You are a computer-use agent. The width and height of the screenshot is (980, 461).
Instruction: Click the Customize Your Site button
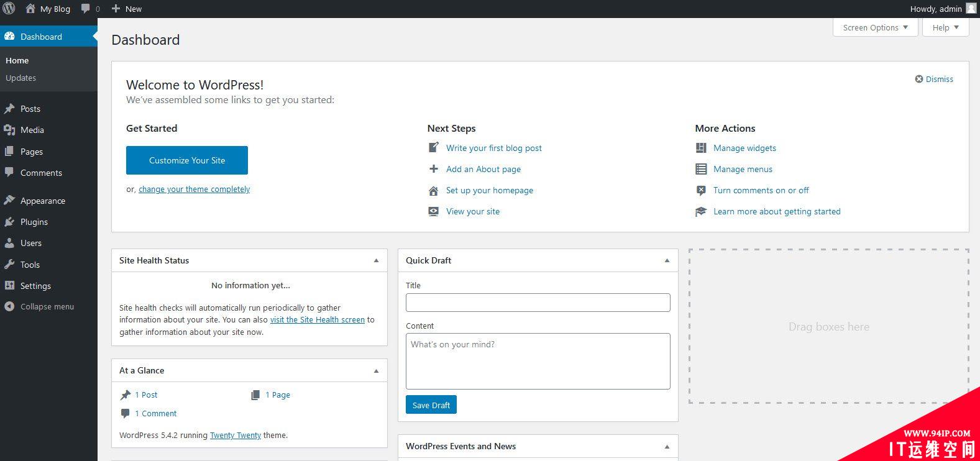click(x=187, y=160)
